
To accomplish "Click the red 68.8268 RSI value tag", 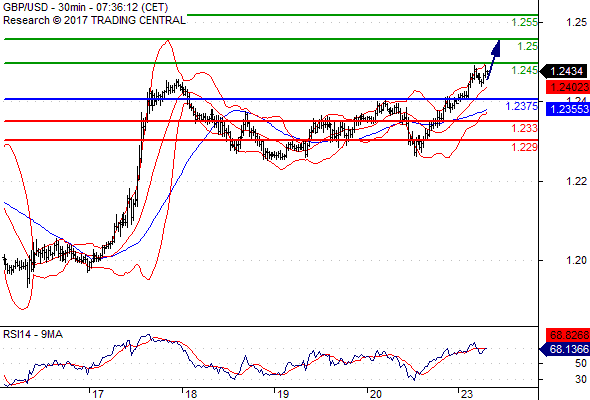I will (567, 335).
